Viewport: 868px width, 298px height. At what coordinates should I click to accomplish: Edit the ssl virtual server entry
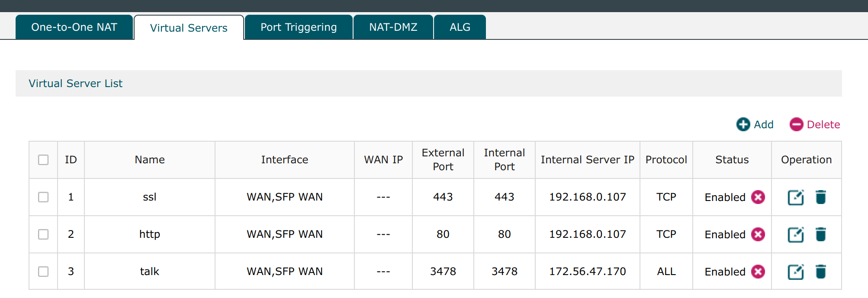[795, 197]
